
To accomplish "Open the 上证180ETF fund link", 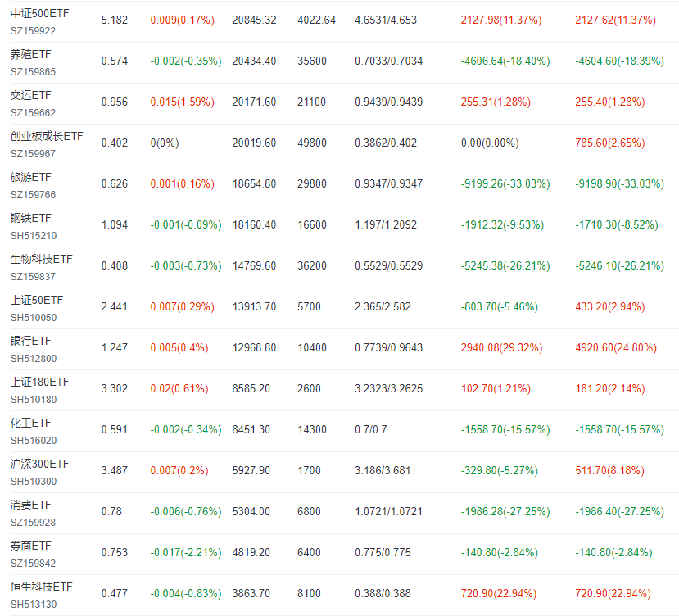I will [39, 382].
